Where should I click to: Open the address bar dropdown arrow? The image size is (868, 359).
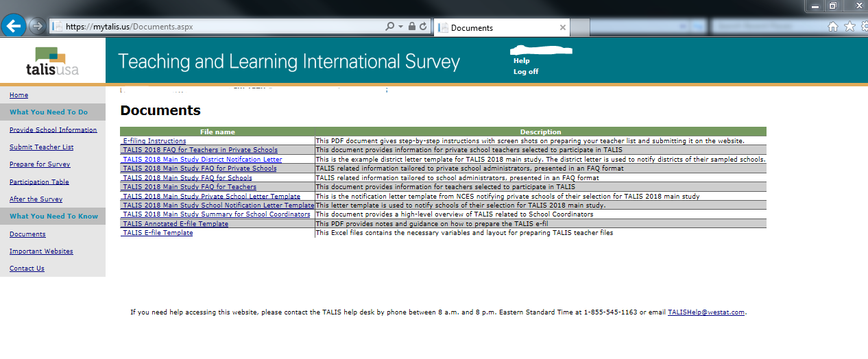click(x=400, y=27)
